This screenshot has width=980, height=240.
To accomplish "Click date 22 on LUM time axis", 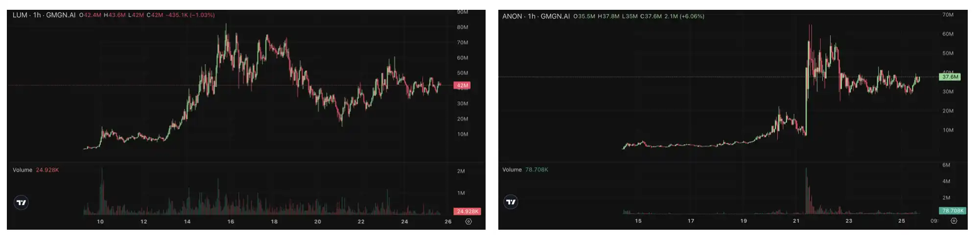I will (x=361, y=222).
